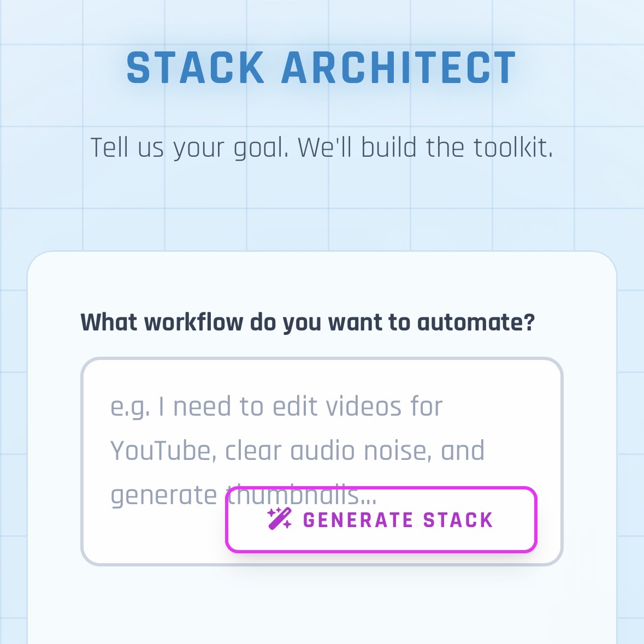Click the word "STACK" in the page title

click(x=196, y=69)
